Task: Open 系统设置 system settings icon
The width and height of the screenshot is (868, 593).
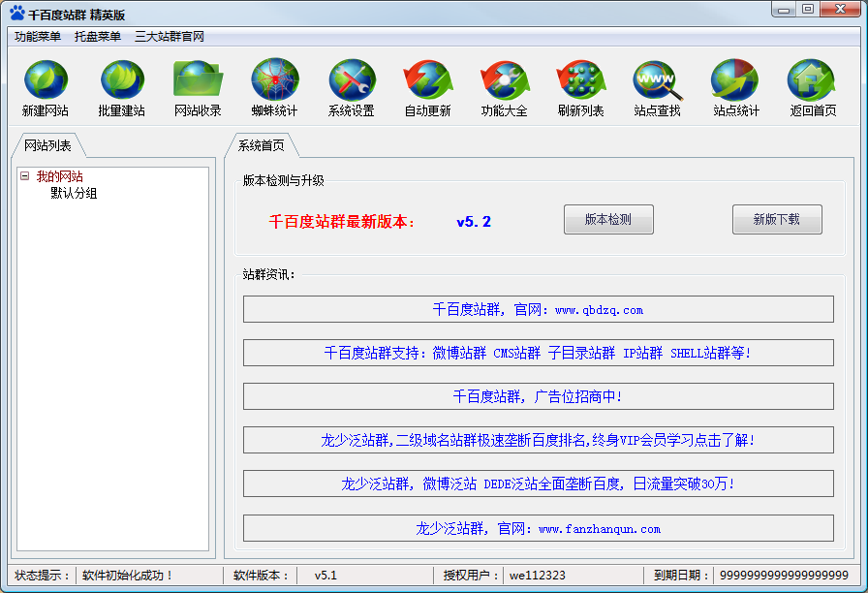Action: click(351, 79)
